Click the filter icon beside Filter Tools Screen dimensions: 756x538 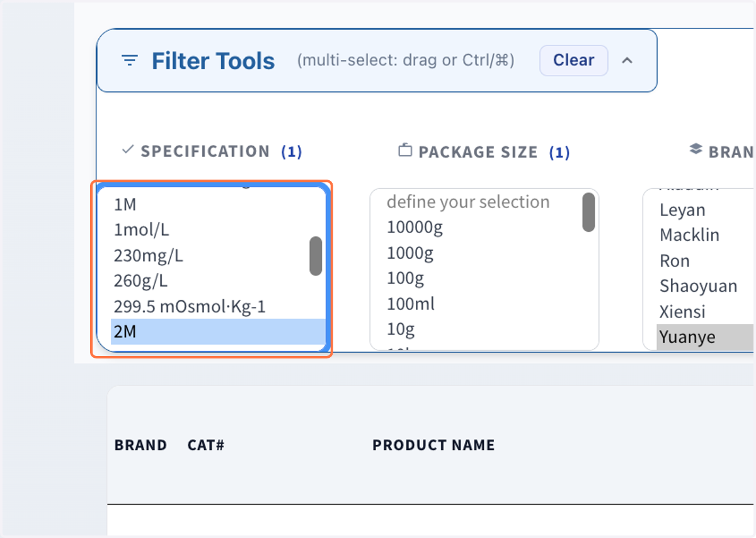[130, 61]
